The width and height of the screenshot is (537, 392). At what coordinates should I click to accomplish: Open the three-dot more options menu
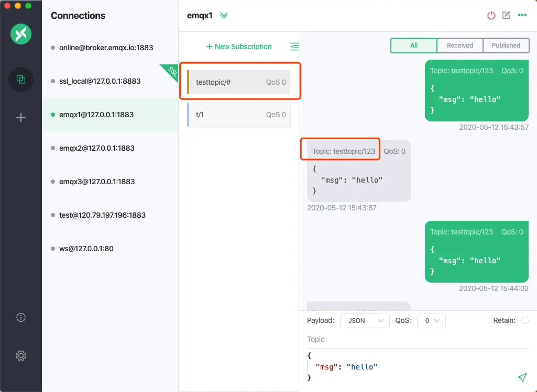point(522,15)
